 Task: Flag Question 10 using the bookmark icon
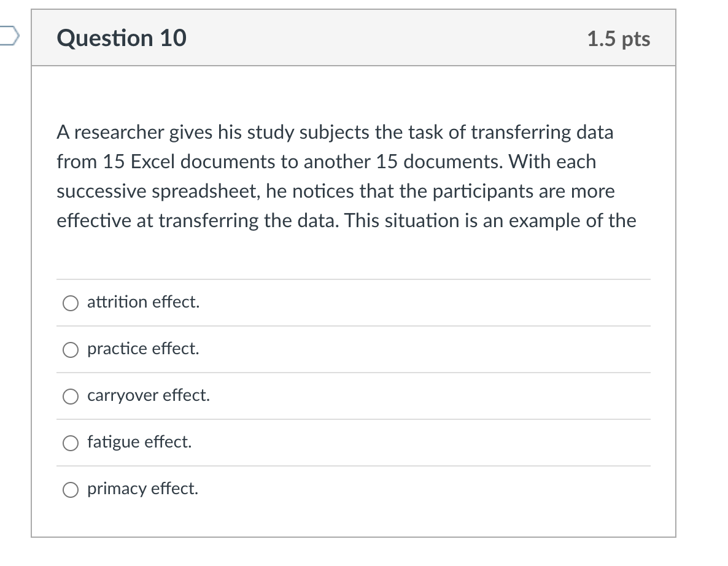pos(9,36)
